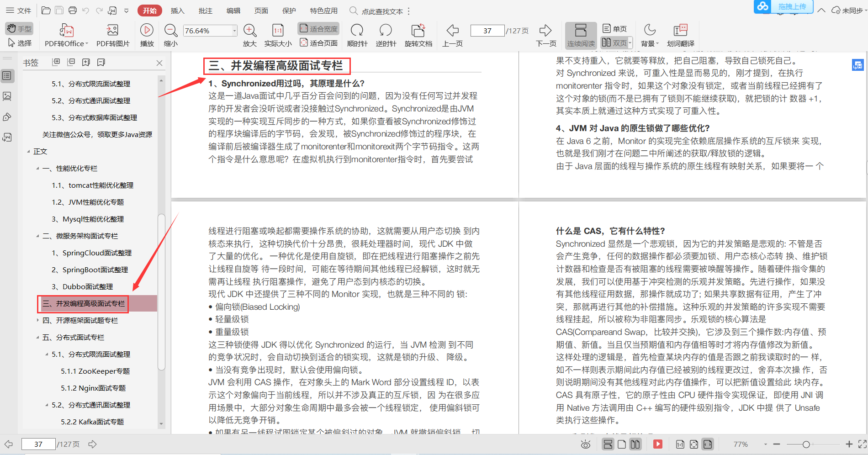This screenshot has height=455, width=868.
Task: Expand quick access toolbar dropdown arrow
Action: pyautogui.click(x=127, y=11)
